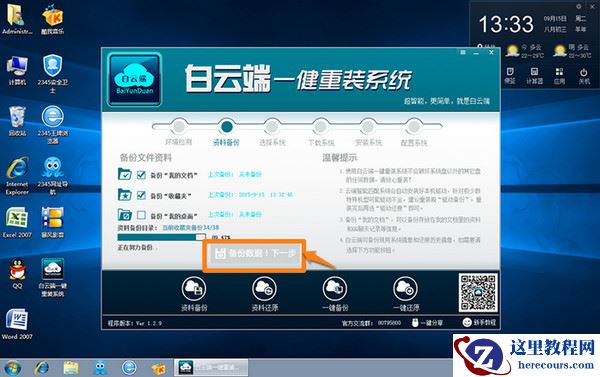Open the Windows Start button
The image size is (600, 377).
[x=13, y=368]
